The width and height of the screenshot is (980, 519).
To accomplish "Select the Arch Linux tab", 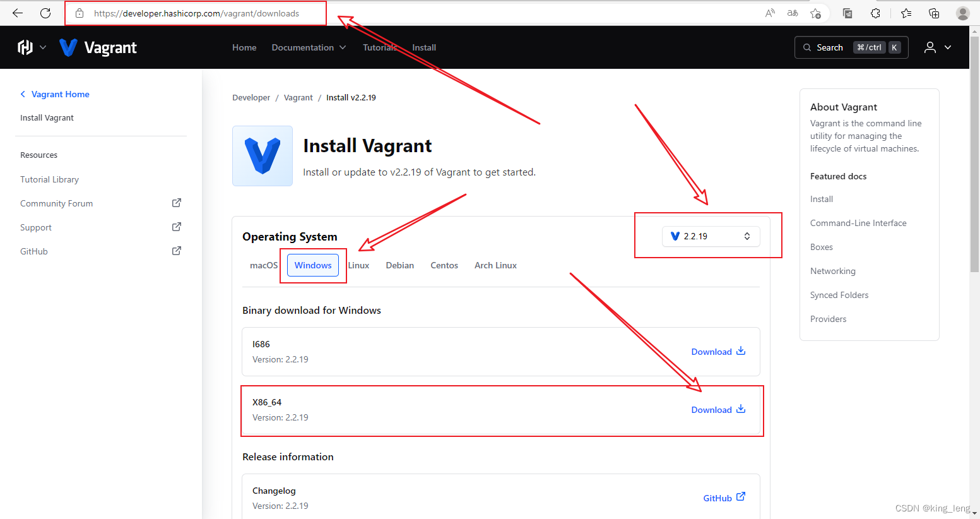I will [495, 265].
